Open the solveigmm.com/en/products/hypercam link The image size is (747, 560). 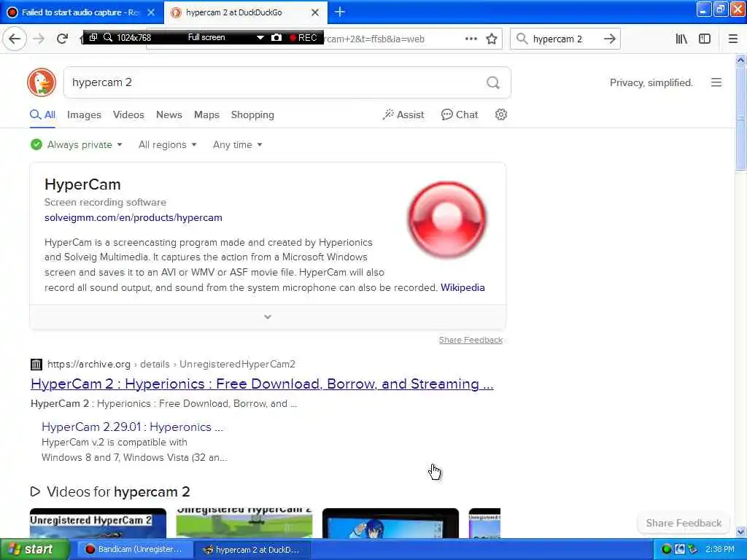(133, 217)
